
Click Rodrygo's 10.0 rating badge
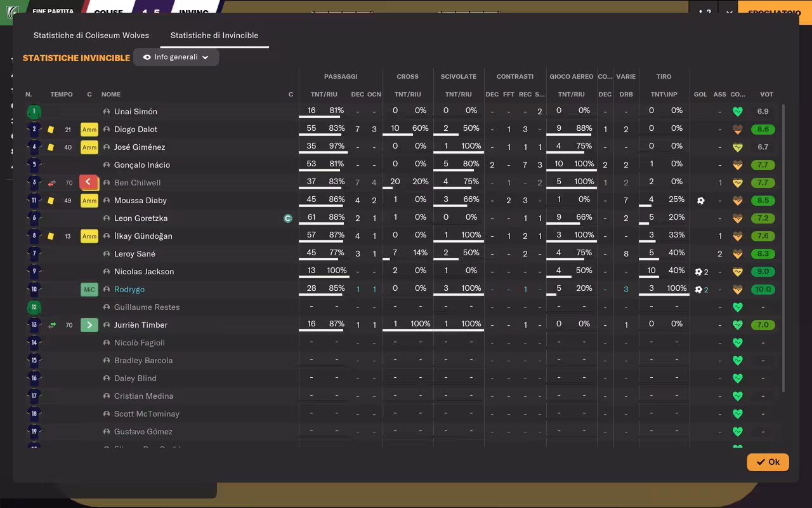click(x=763, y=290)
